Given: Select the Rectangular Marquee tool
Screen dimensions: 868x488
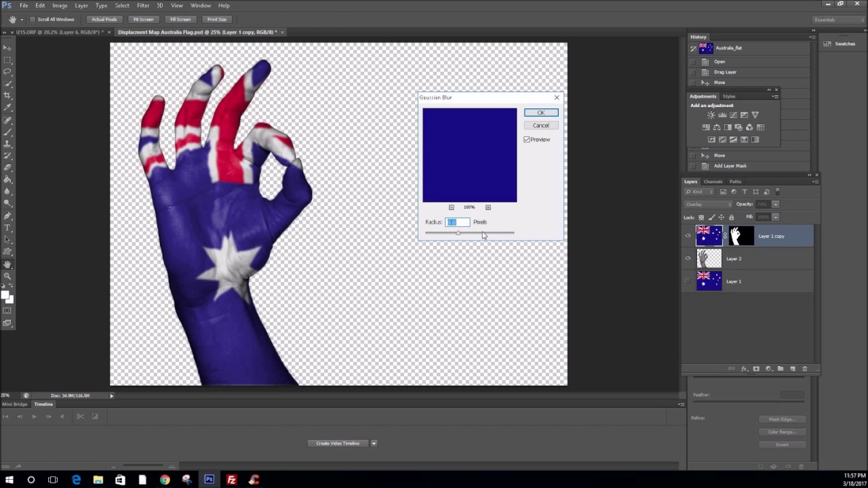Looking at the screenshot, I should click(x=7, y=60).
